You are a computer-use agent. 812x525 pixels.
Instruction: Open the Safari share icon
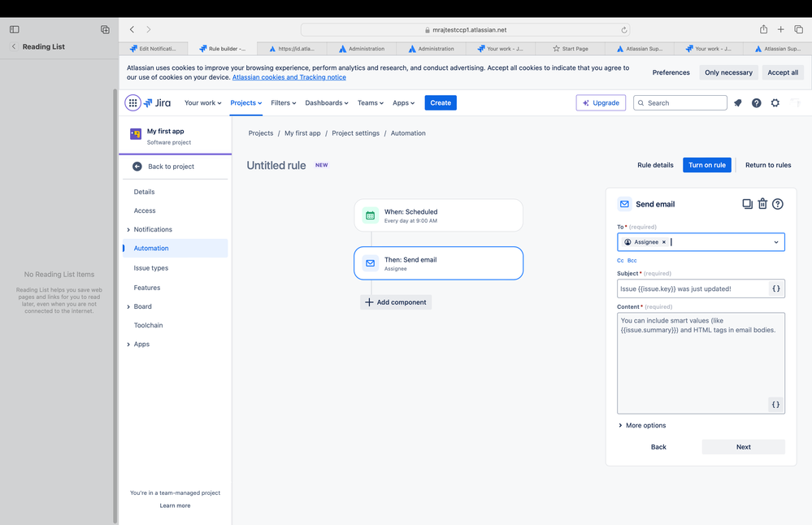[763, 29]
